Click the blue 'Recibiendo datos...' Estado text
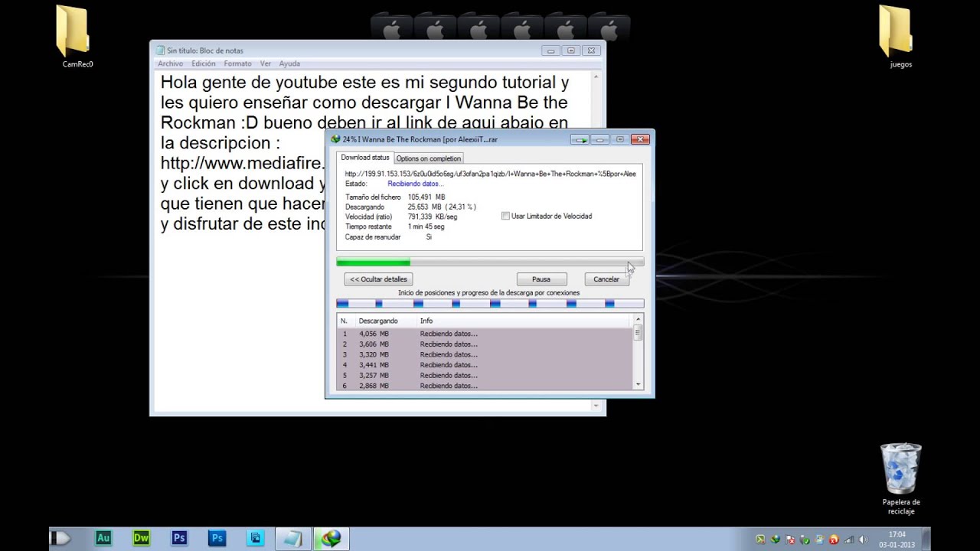This screenshot has width=980, height=551. (416, 184)
